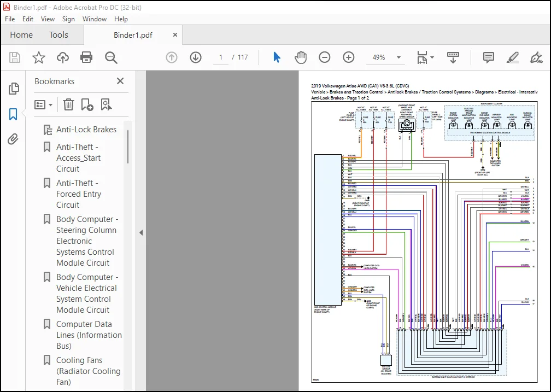Open zoom percentage dropdown arrow

coord(398,57)
